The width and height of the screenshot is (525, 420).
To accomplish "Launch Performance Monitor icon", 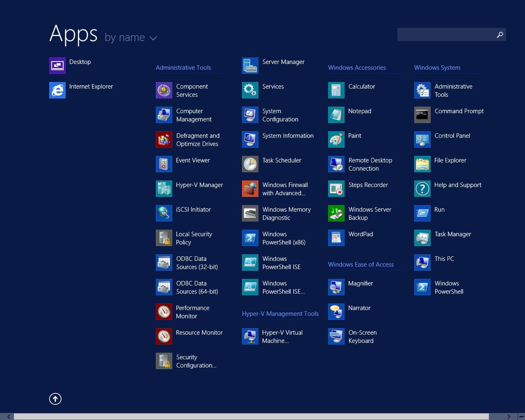I will (x=164, y=312).
